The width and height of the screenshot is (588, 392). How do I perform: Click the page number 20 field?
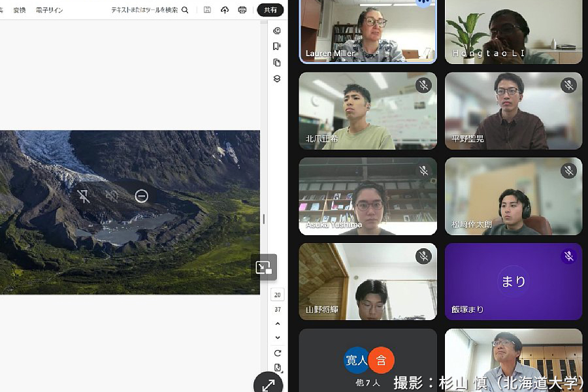point(278,295)
